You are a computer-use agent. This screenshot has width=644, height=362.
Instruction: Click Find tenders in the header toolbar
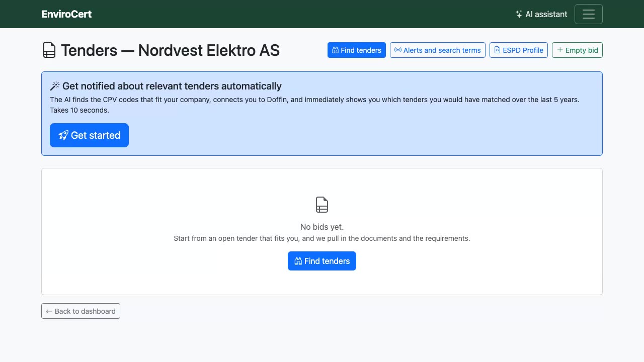357,50
